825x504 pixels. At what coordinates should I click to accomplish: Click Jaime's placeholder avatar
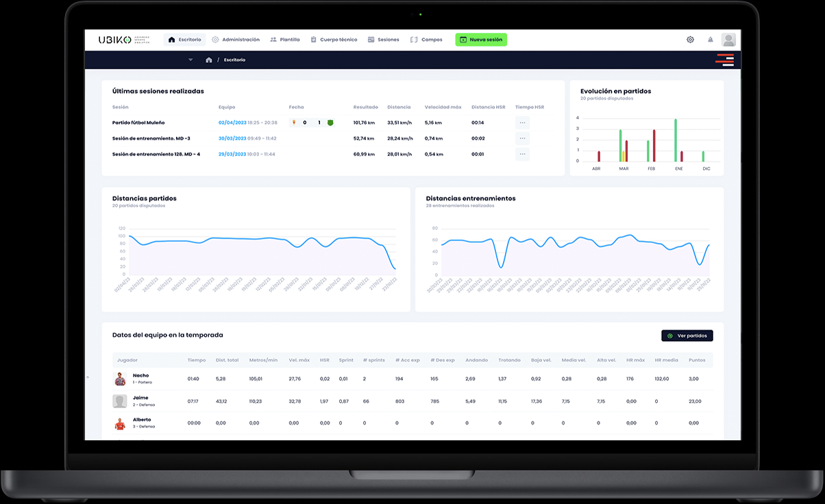(120, 401)
